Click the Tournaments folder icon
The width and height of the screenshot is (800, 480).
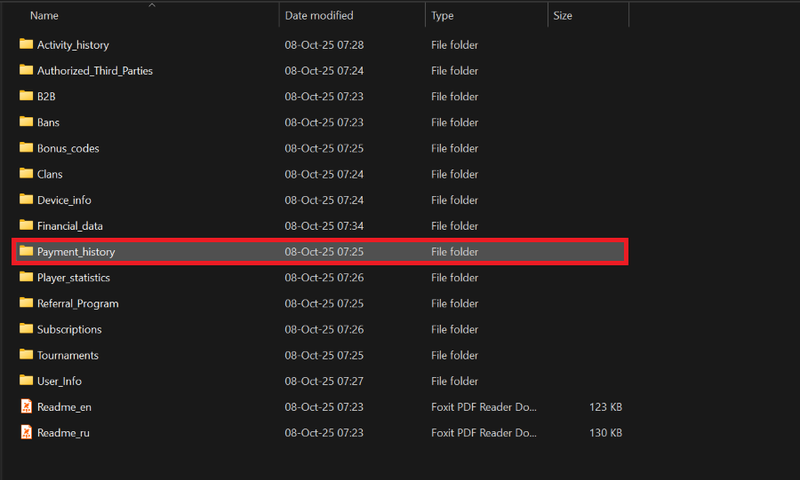[26, 355]
